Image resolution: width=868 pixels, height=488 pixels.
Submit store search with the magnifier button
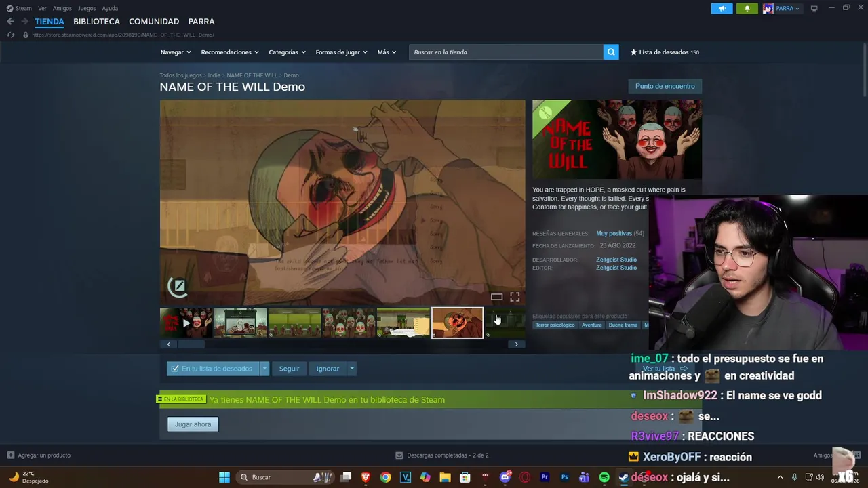click(x=611, y=52)
